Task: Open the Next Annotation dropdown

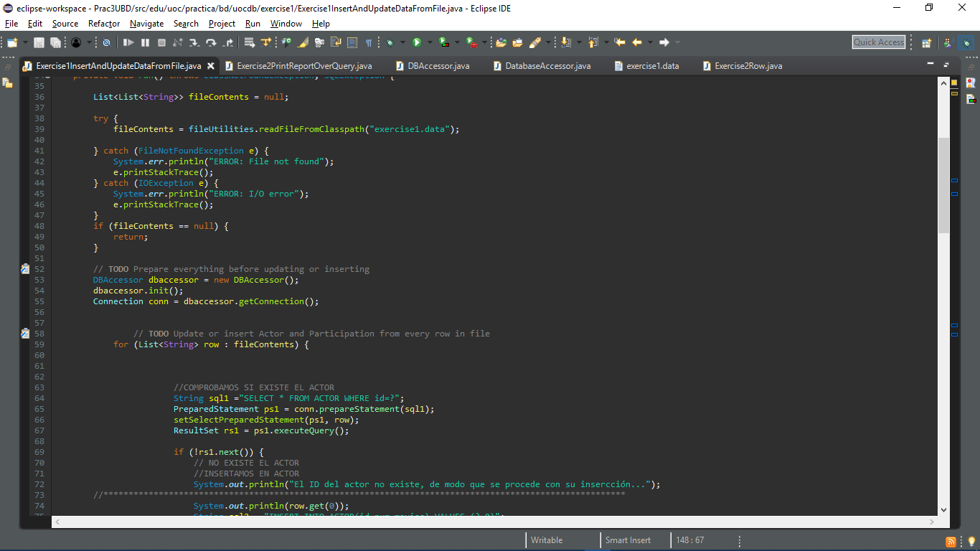Action: [579, 42]
